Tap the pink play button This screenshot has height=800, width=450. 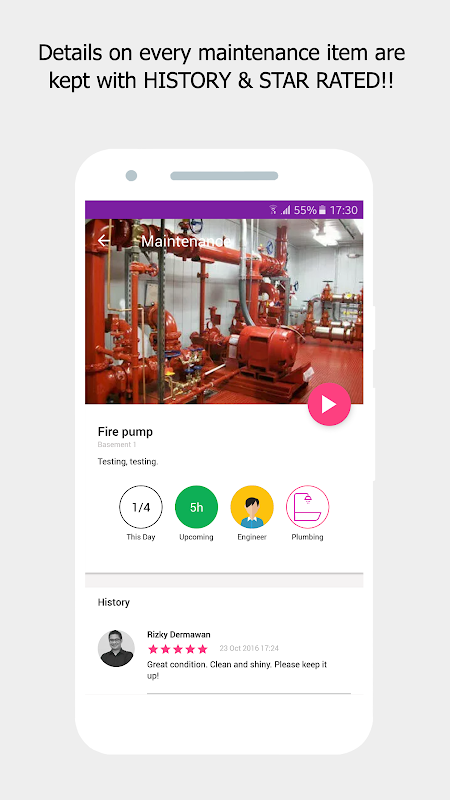(329, 404)
